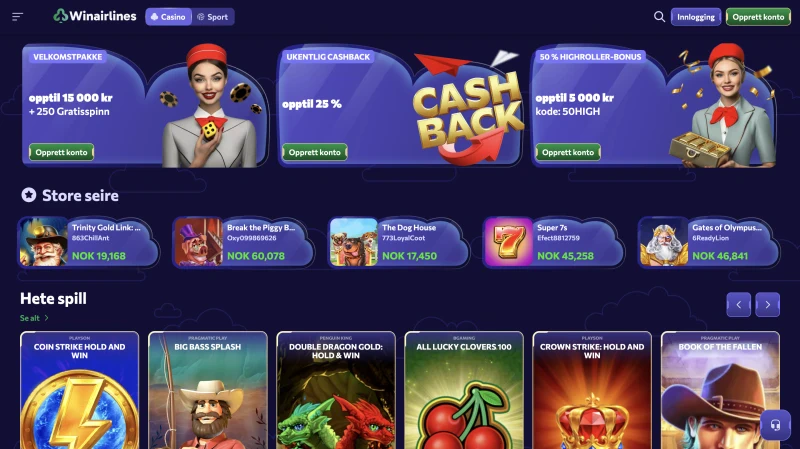The width and height of the screenshot is (800, 449).
Task: Show next Hete spill games
Action: [767, 305]
